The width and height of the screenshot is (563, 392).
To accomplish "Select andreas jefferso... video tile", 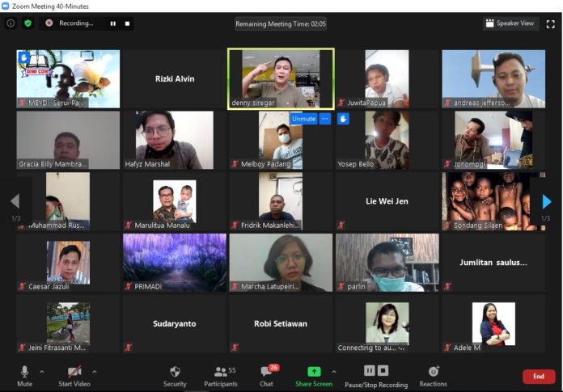I will click(x=493, y=79).
